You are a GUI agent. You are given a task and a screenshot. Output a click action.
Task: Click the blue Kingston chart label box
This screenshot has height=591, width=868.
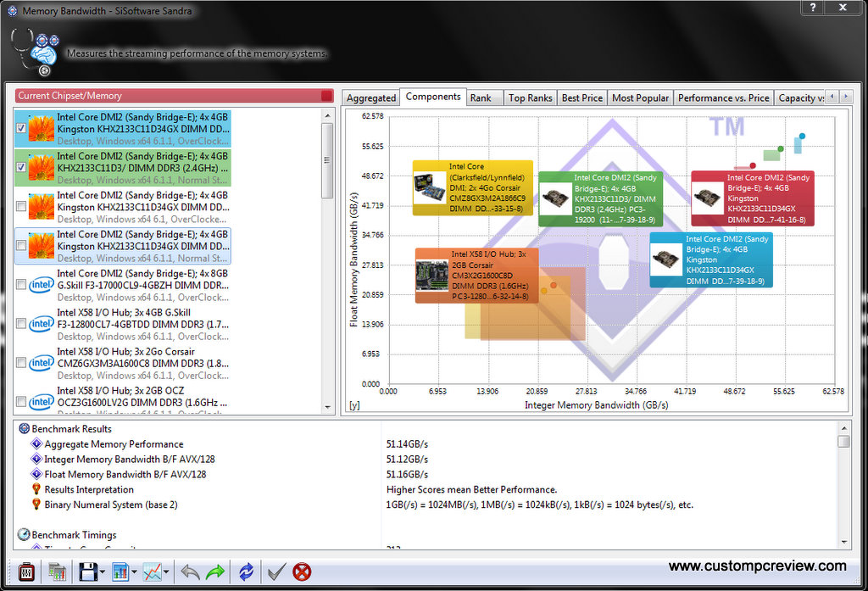[711, 259]
